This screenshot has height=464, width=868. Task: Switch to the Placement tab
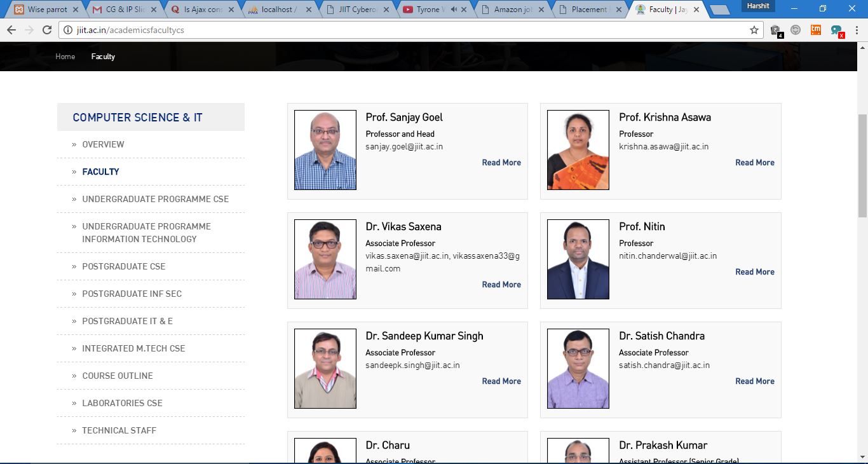tap(590, 10)
